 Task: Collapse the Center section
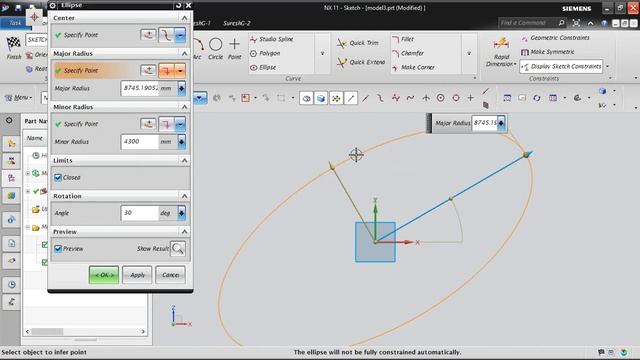pos(184,18)
